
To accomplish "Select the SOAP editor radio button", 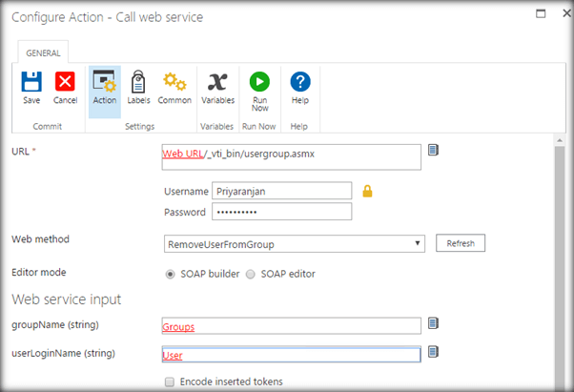I will tap(251, 274).
